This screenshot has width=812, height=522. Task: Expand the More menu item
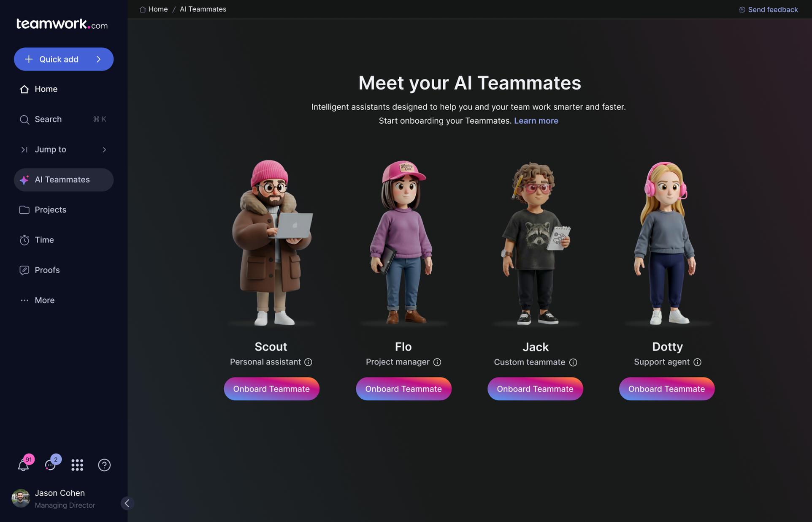[x=64, y=300]
